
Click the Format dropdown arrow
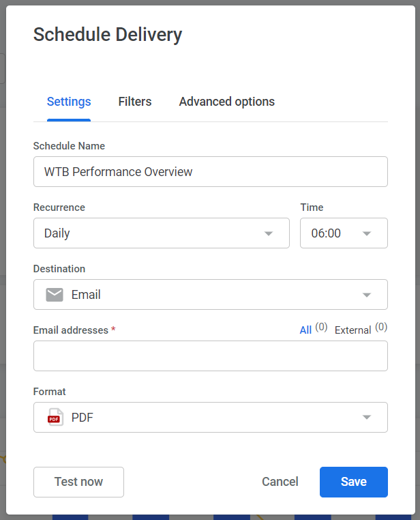(x=367, y=417)
